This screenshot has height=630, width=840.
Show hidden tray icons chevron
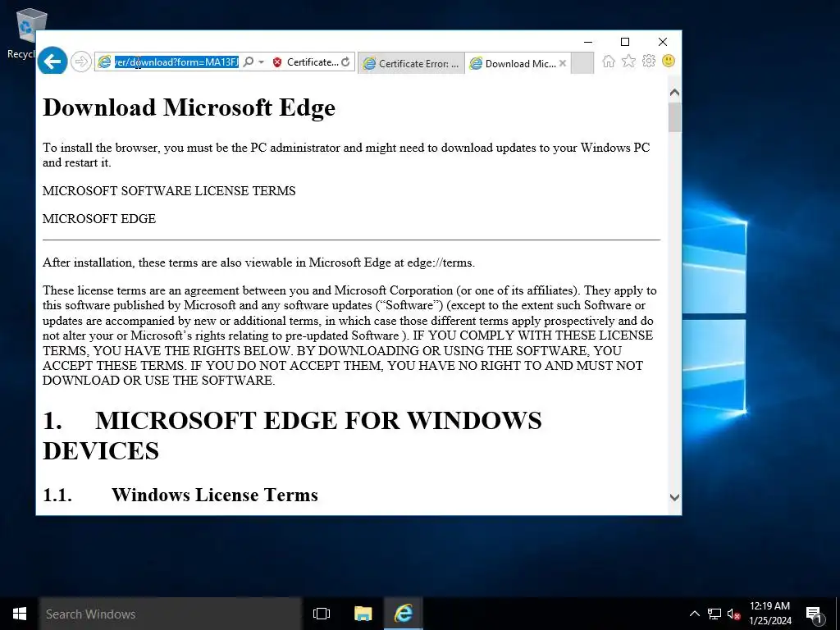[694, 614]
